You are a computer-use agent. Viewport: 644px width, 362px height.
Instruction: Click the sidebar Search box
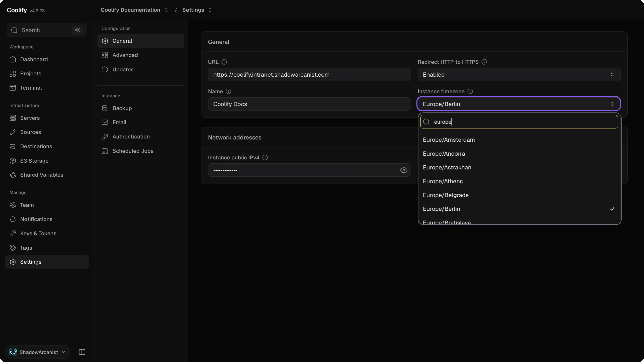click(x=47, y=30)
